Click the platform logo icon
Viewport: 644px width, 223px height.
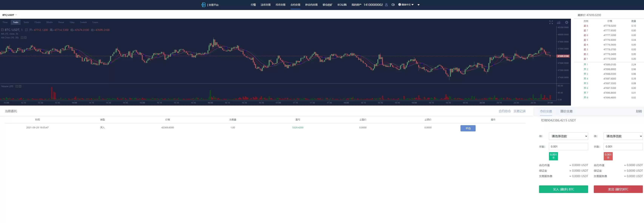[x=203, y=5]
